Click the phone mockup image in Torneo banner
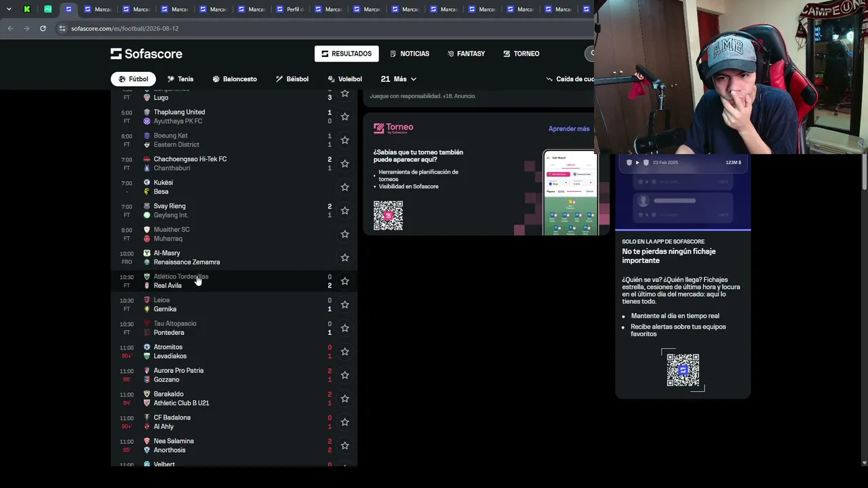 click(x=570, y=192)
